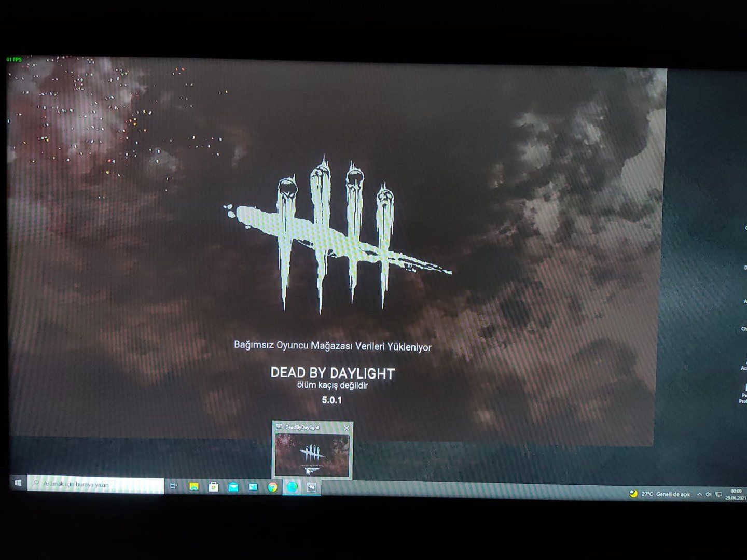The image size is (747, 560).
Task: Open the DeadByDaylight window preview thumbnail
Action: pos(312,455)
